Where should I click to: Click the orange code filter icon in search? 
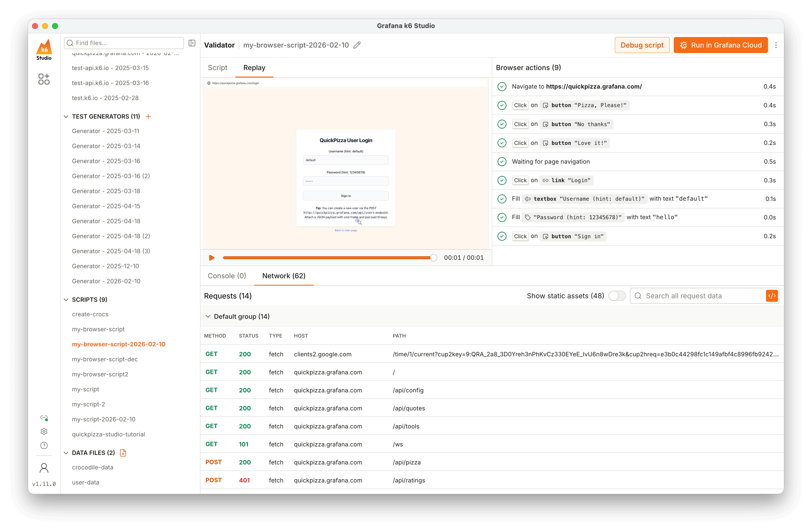pyautogui.click(x=772, y=296)
